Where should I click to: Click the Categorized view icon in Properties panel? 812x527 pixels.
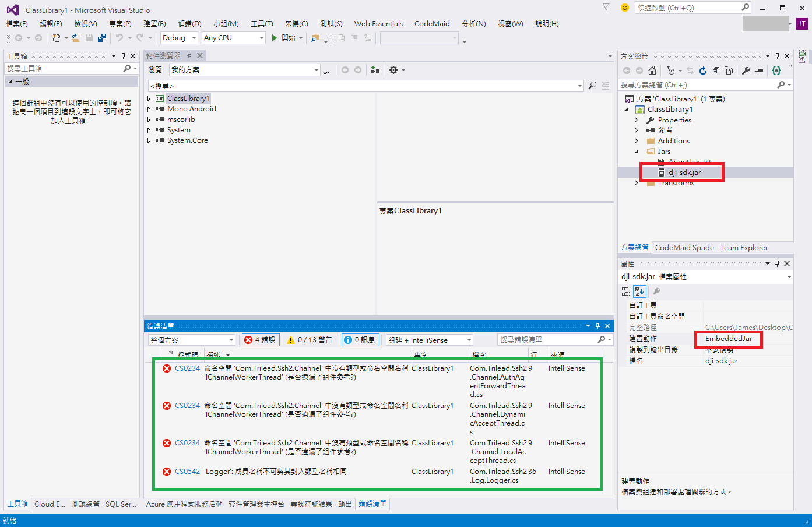pos(626,291)
